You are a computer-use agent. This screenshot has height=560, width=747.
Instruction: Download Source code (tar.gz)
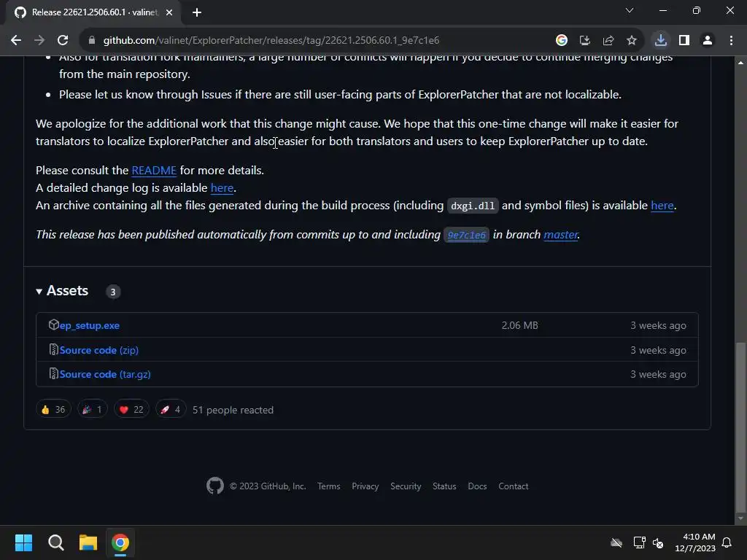[105, 374]
